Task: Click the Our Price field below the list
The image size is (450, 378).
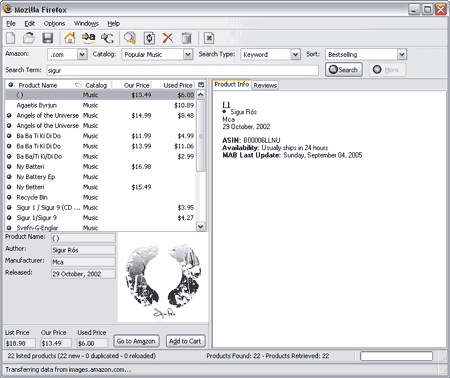Action: pos(56,343)
